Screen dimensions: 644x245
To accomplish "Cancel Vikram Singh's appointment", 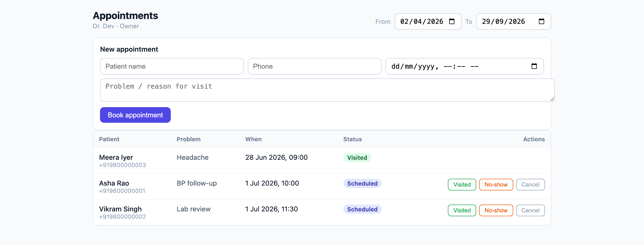I will [530, 210].
